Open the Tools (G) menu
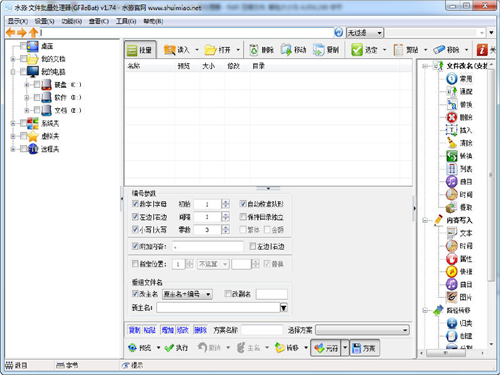This screenshot has width=500, height=375. pos(126,21)
